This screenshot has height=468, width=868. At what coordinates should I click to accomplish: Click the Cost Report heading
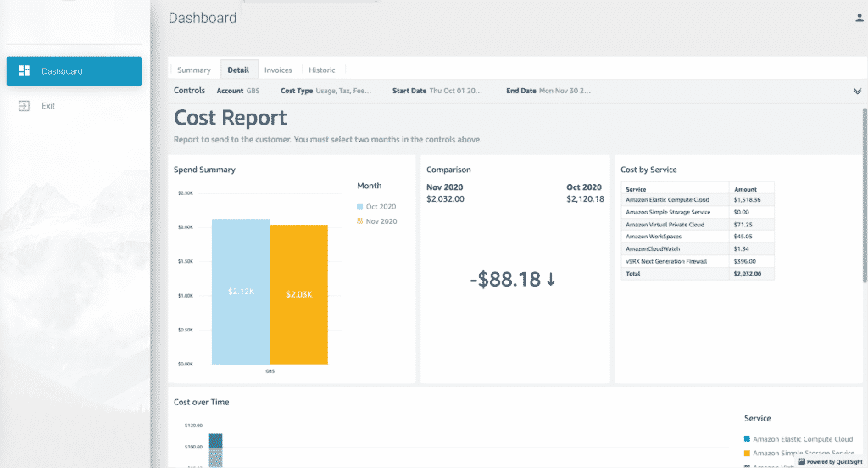231,118
